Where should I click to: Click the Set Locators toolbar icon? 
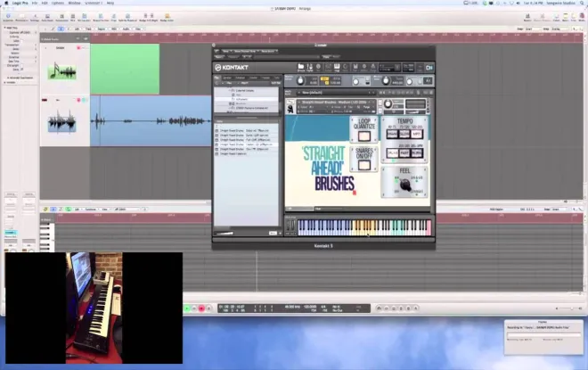84,17
